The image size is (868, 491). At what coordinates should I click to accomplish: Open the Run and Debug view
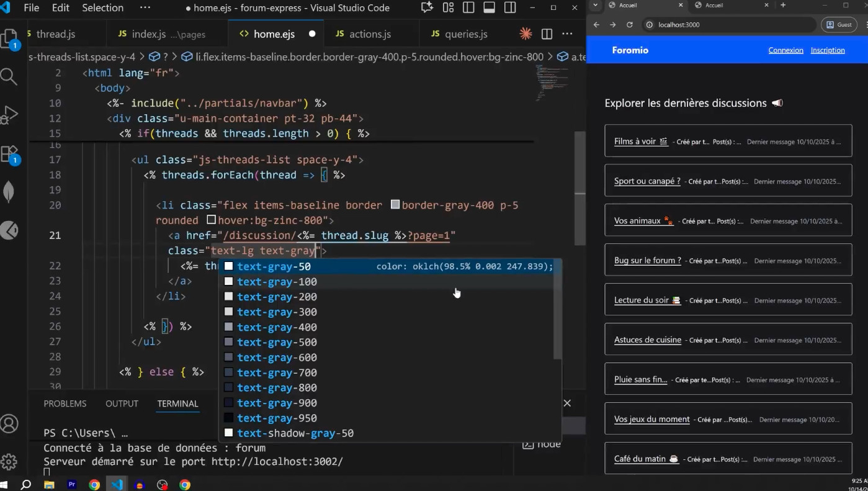9,115
